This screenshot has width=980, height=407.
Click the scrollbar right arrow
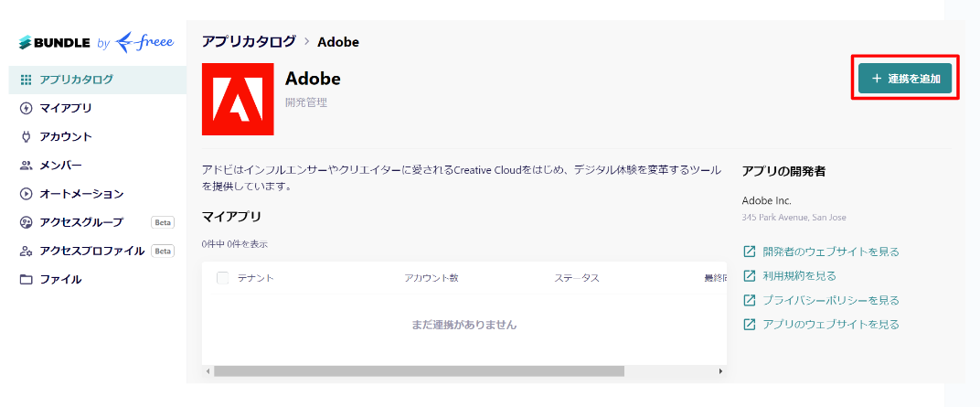720,370
